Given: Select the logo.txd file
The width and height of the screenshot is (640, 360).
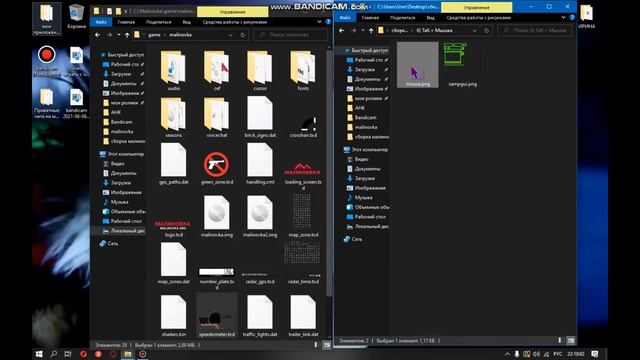Looking at the screenshot, I should point(173,228).
